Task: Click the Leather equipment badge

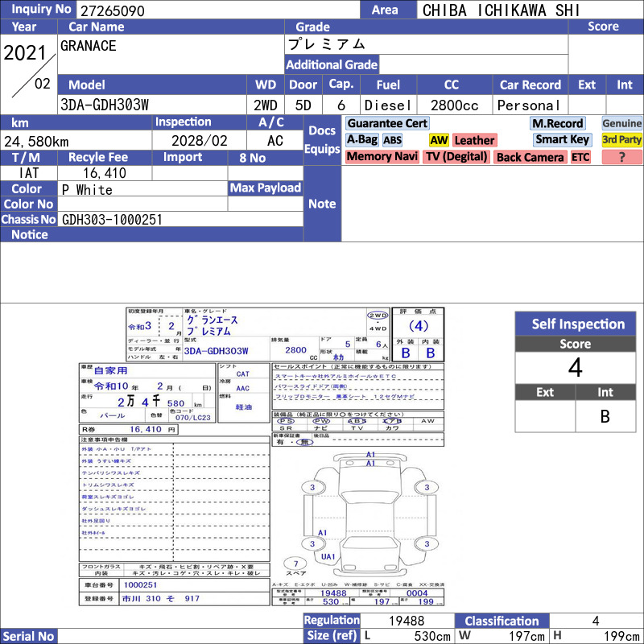Action: (x=474, y=140)
